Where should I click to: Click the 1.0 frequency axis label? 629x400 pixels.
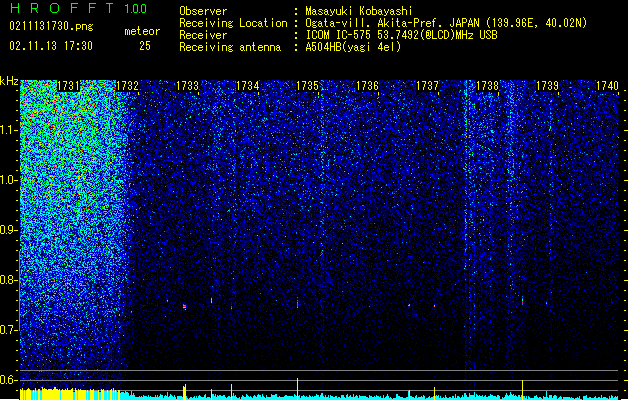click(x=8, y=180)
